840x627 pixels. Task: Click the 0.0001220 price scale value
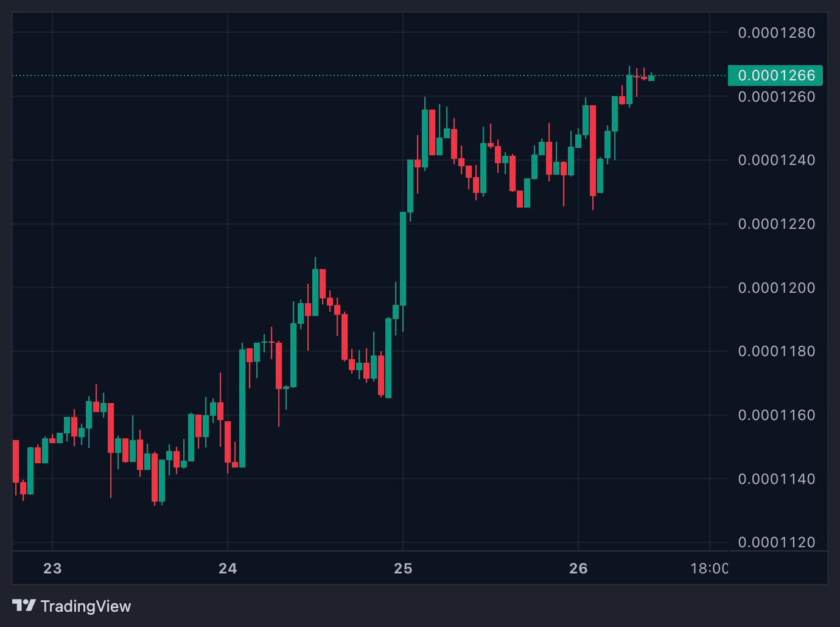pyautogui.click(x=776, y=224)
